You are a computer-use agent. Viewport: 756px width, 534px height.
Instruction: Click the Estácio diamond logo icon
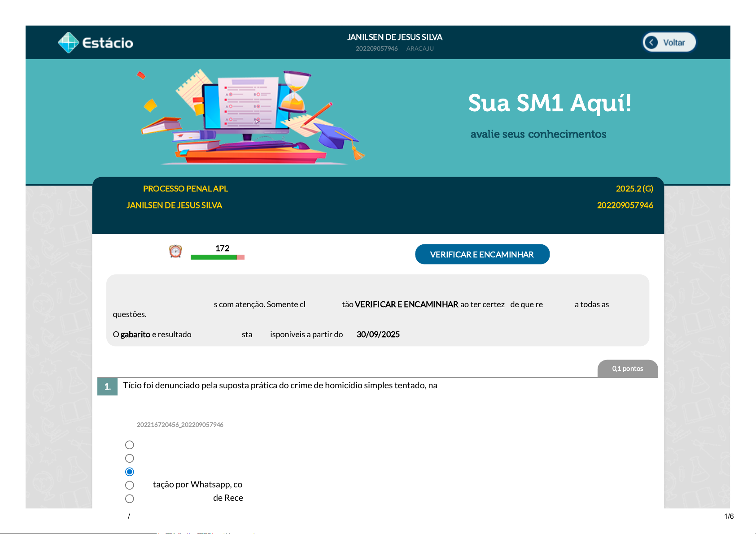69,43
